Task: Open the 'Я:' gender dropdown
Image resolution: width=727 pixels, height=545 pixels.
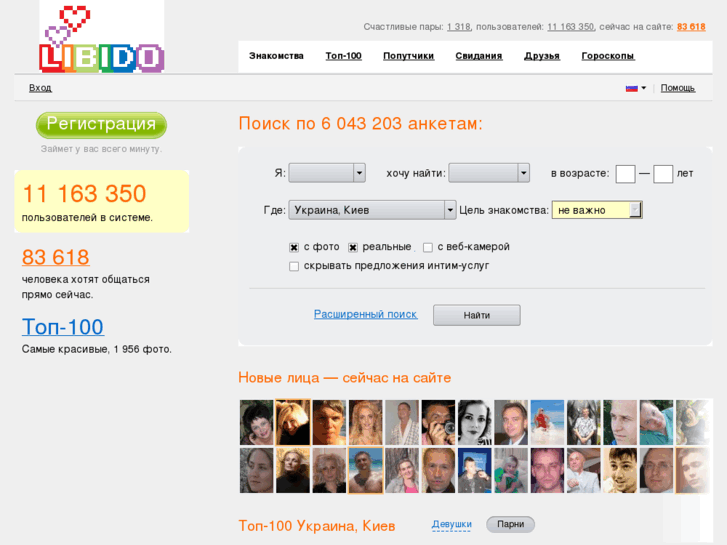Action: 327,173
